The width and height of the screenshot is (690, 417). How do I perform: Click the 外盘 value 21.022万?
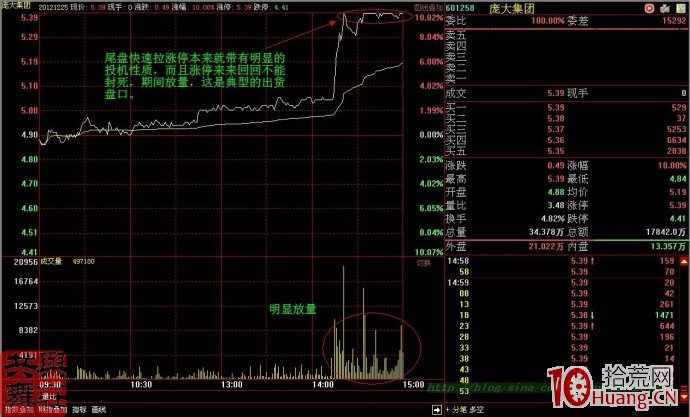coord(546,246)
